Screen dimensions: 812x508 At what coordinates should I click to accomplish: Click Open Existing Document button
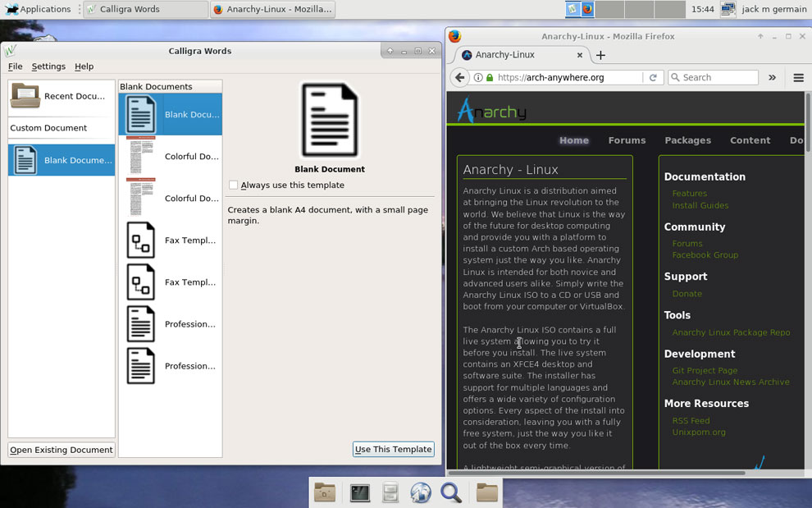click(x=62, y=450)
